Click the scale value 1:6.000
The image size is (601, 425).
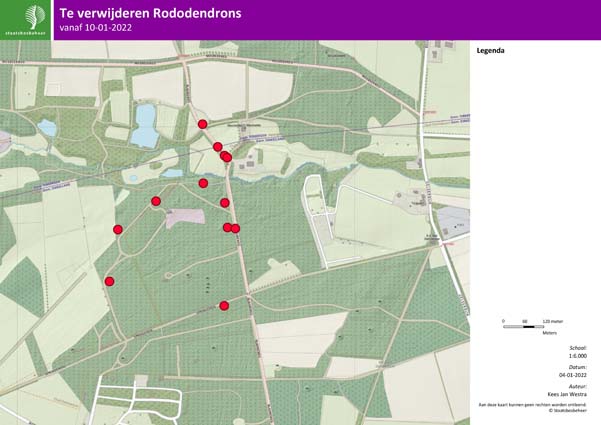click(577, 355)
